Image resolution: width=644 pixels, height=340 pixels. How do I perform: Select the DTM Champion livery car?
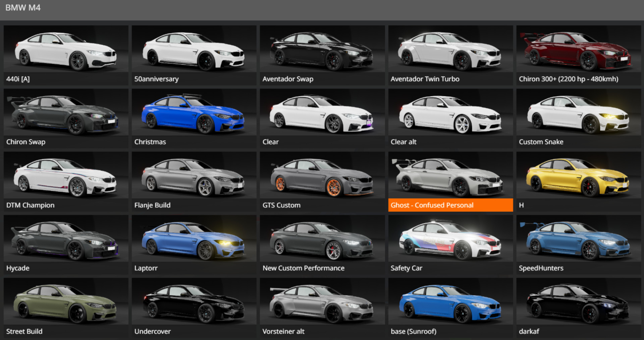[66, 182]
